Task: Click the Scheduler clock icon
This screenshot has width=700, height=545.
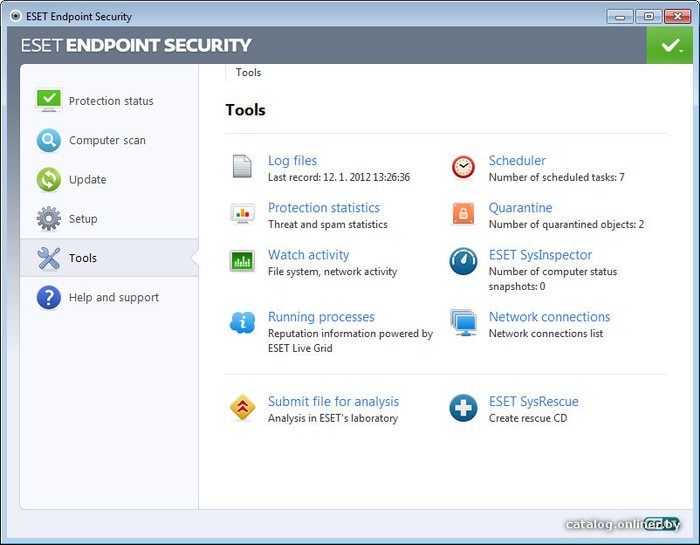Action: click(462, 167)
